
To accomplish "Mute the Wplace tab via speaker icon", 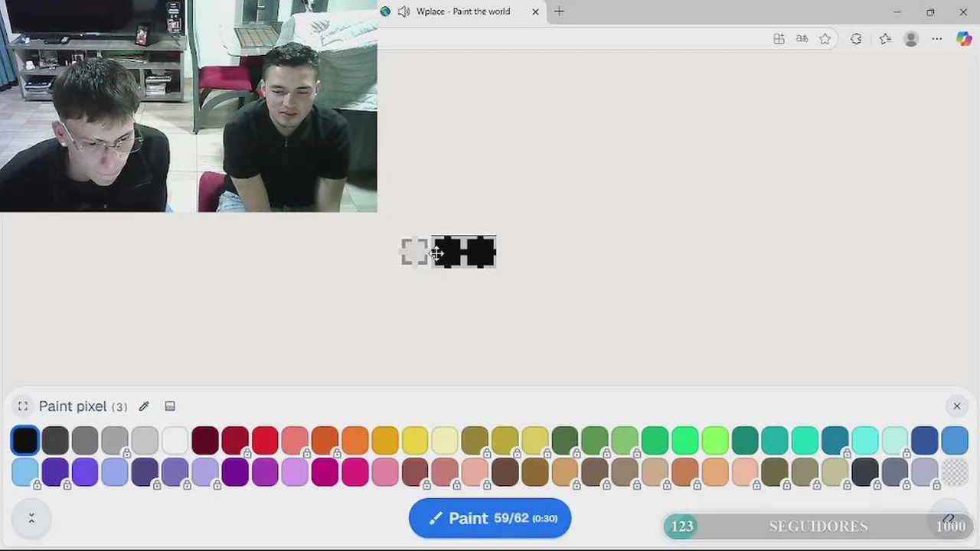I will [x=403, y=11].
